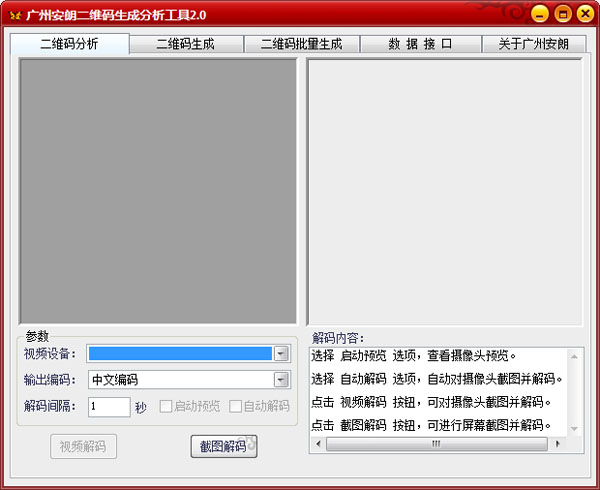Enable the 自动解码 checkbox
Viewport: 600px width, 490px height.
click(x=236, y=406)
